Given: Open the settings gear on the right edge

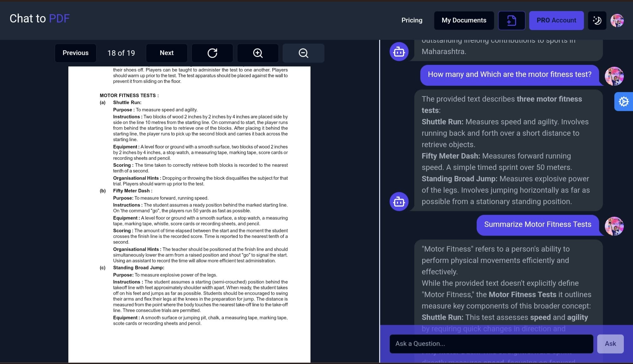Looking at the screenshot, I should click(x=623, y=102).
